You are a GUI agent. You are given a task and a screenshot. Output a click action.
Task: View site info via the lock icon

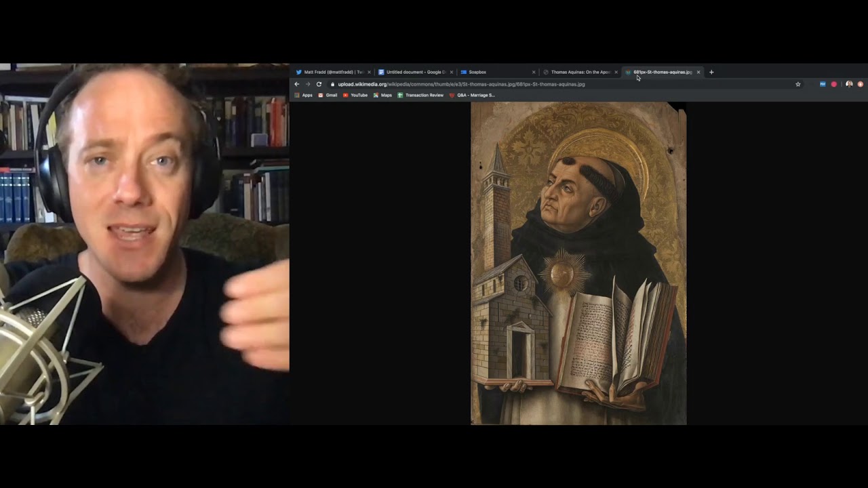pos(333,84)
